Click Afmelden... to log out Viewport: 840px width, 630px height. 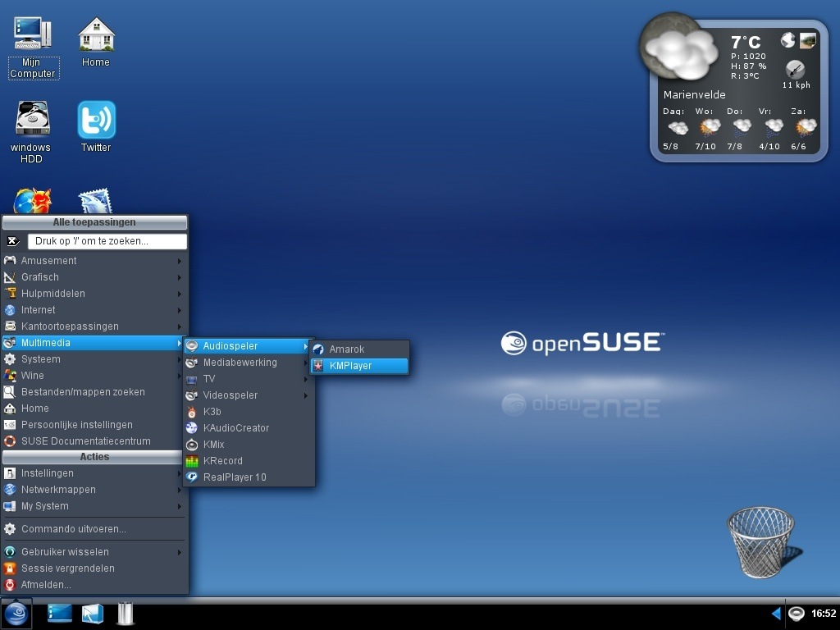point(94,585)
